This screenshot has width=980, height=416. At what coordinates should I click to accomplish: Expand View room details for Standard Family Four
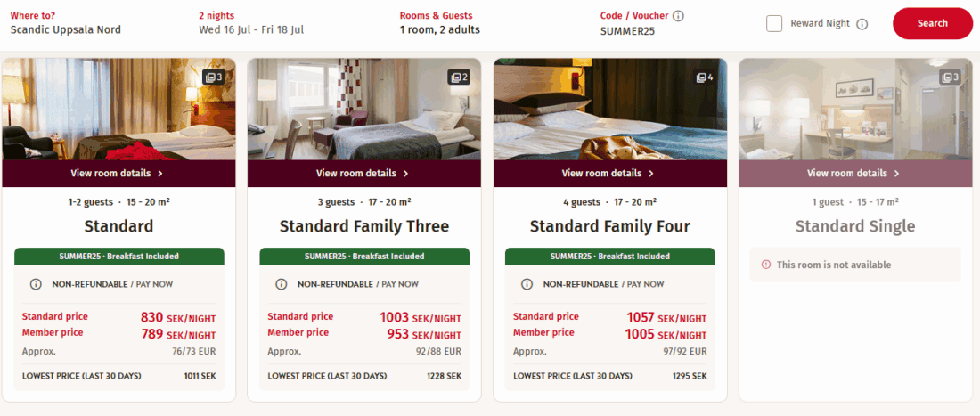[609, 174]
